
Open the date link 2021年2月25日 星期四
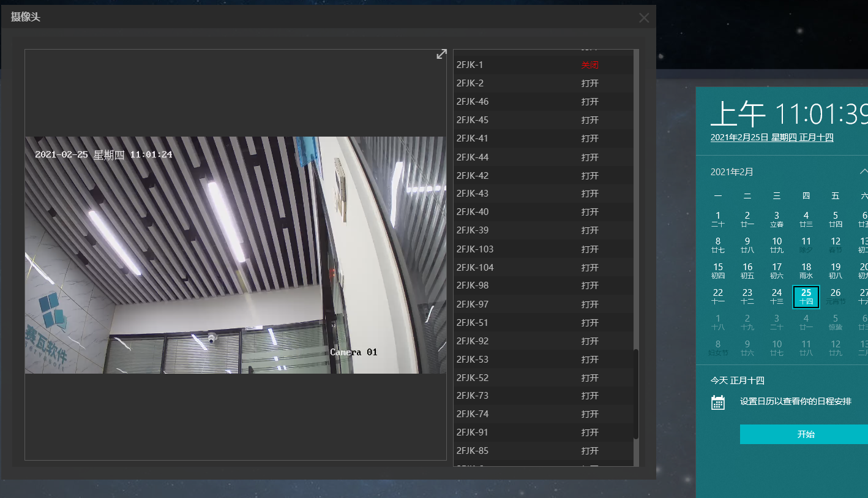click(772, 138)
